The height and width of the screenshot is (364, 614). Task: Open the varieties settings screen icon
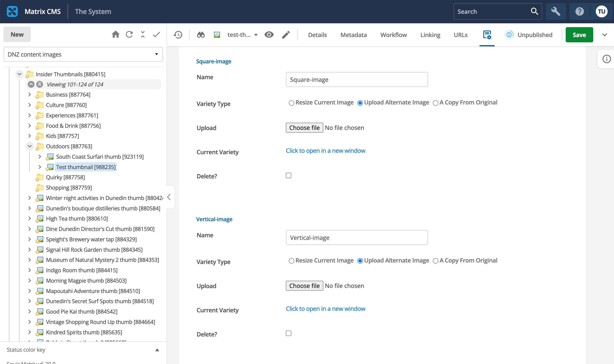487,35
